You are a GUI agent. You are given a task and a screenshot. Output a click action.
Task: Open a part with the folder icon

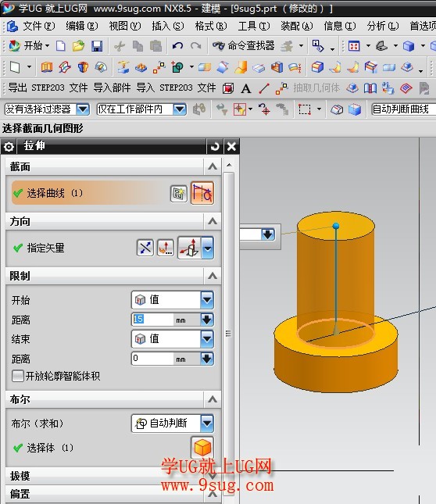coord(78,46)
